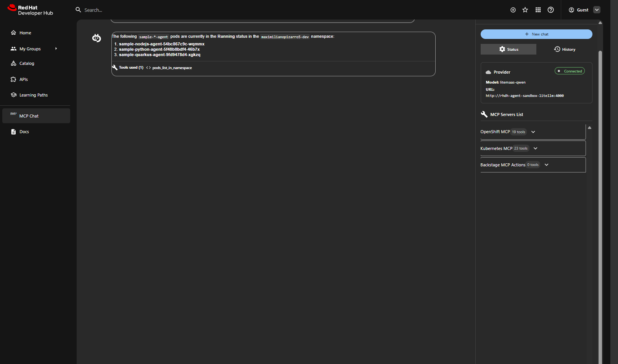Click the Red Hat Developer Hub logo

pos(30,10)
